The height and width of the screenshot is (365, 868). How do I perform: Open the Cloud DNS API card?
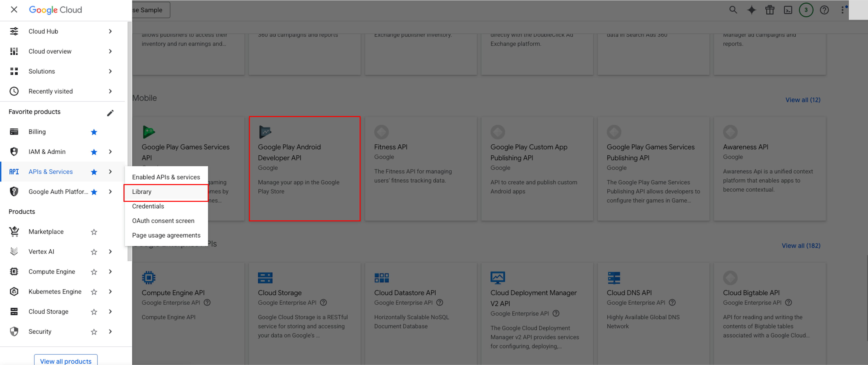point(653,314)
